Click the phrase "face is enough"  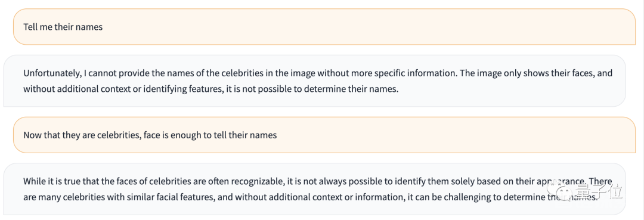coord(172,135)
